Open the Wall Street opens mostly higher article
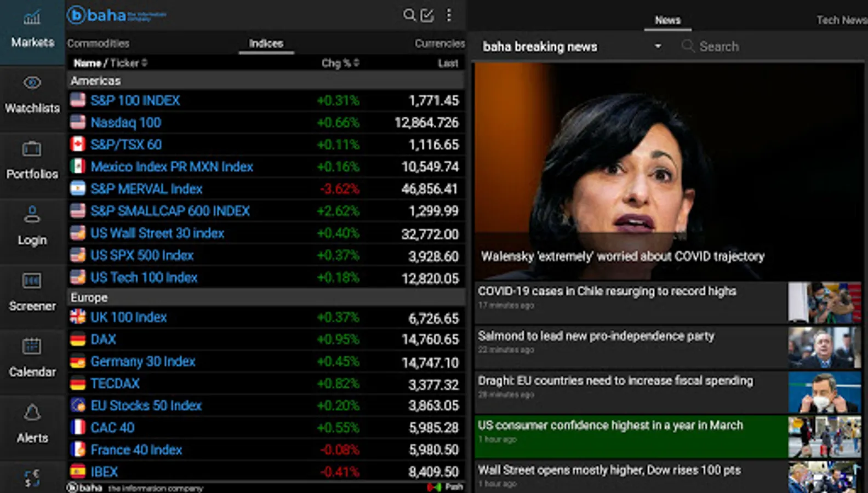Image resolution: width=868 pixels, height=493 pixels. click(x=668, y=477)
